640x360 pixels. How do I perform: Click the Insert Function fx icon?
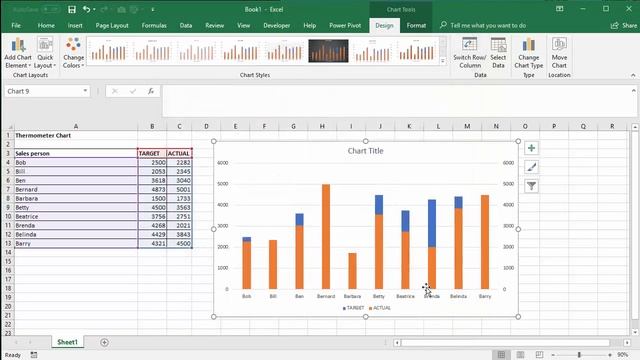coord(151,91)
